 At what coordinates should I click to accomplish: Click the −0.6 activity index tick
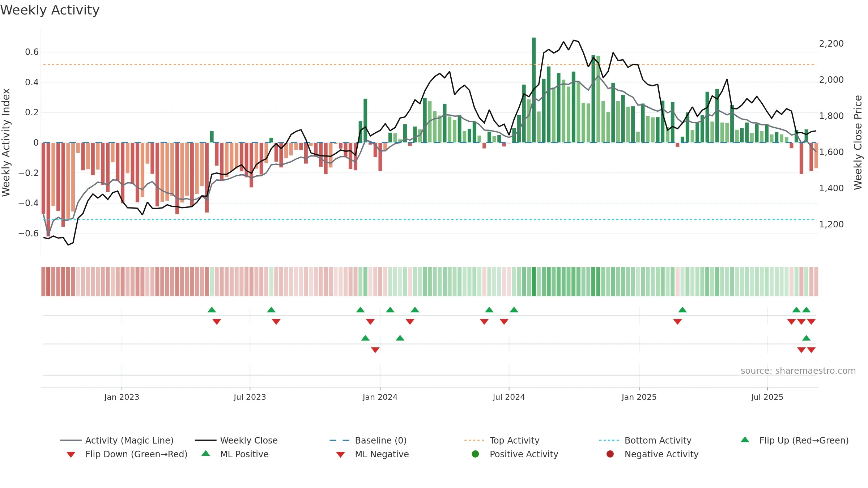pos(29,233)
